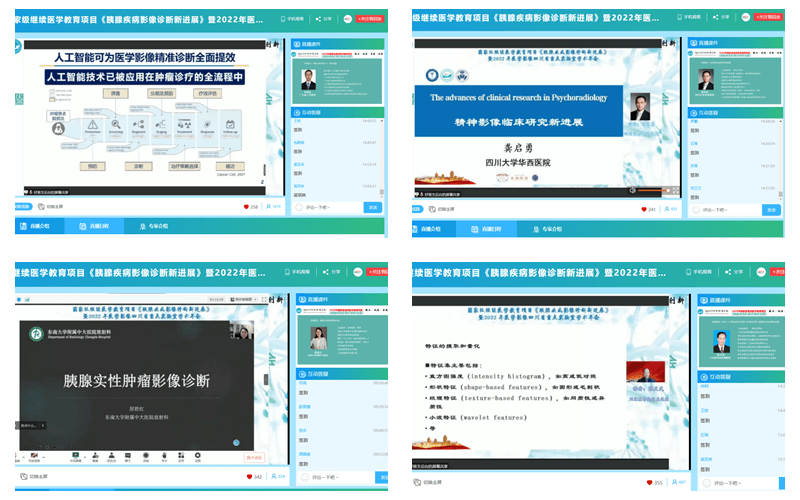This screenshot has width=800, height=500.
Task: Open live schedule tab below the Psychoradiology slide
Action: [x=487, y=229]
